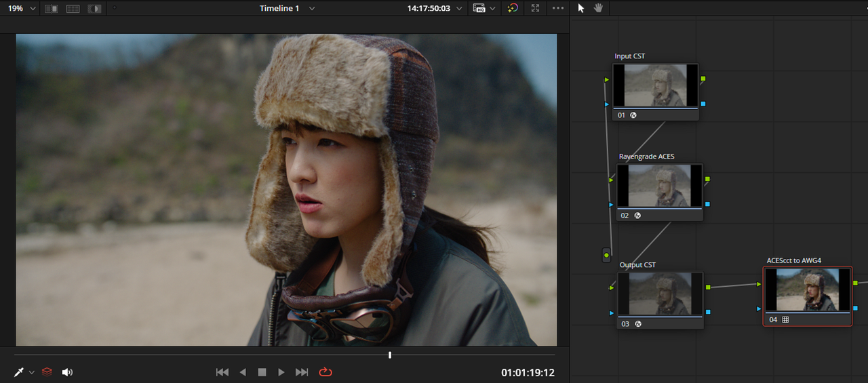Click the HQ proxy playback icon
The width and height of the screenshot is (868, 383).
pyautogui.click(x=479, y=8)
